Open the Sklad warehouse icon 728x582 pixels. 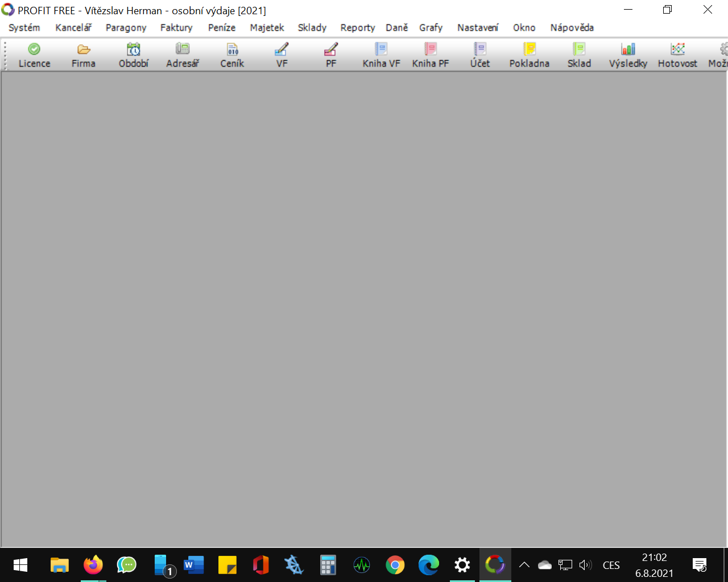579,55
